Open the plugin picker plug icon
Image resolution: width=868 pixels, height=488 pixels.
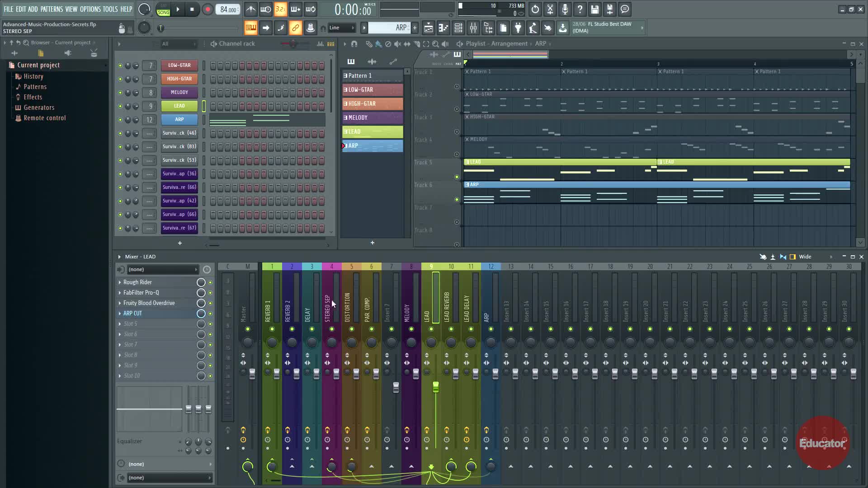point(518,28)
